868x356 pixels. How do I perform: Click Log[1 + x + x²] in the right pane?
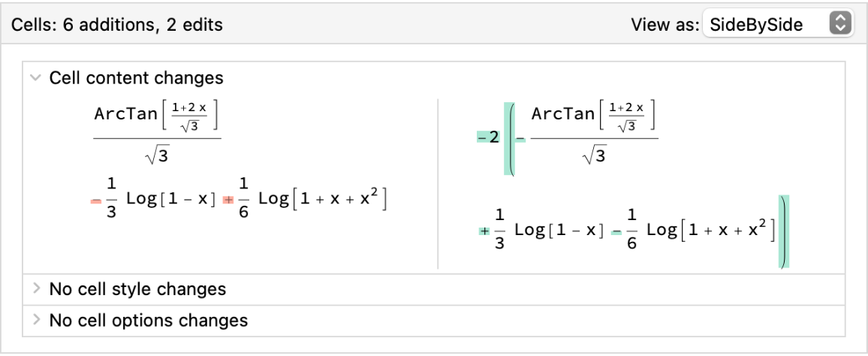(x=710, y=231)
